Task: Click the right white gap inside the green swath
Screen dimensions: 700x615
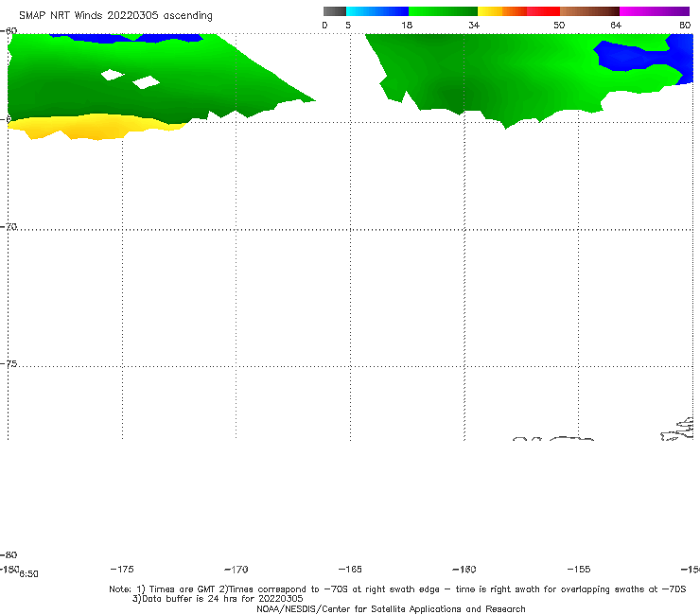Action: click(146, 82)
